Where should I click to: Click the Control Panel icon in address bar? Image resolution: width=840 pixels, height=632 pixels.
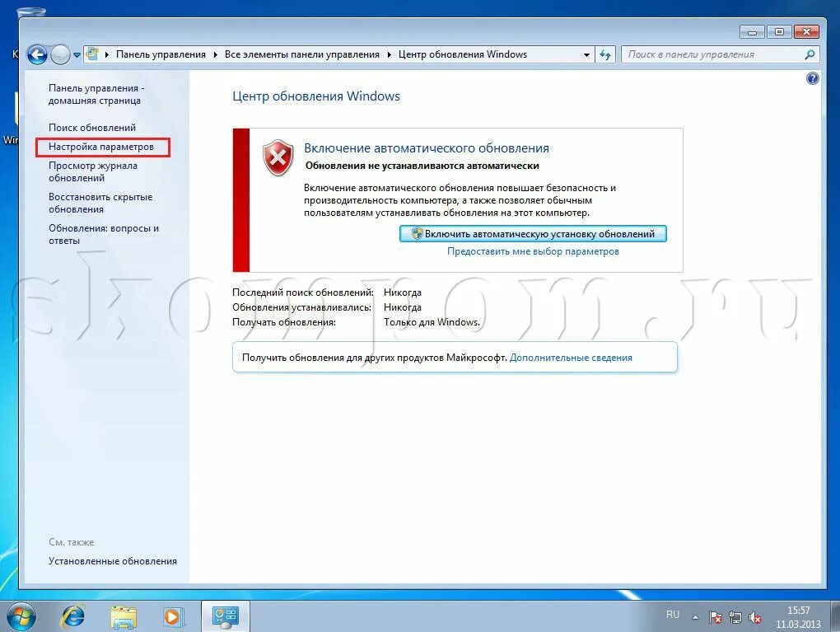coord(92,54)
